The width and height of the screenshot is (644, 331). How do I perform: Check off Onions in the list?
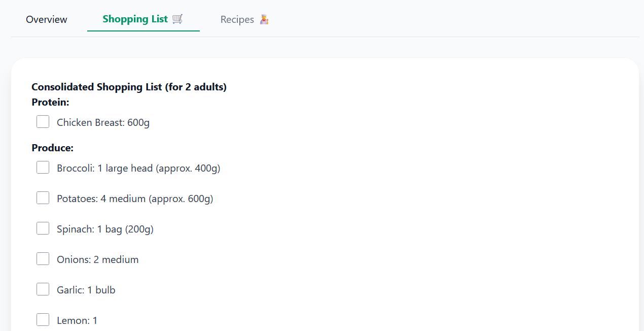[x=43, y=259]
